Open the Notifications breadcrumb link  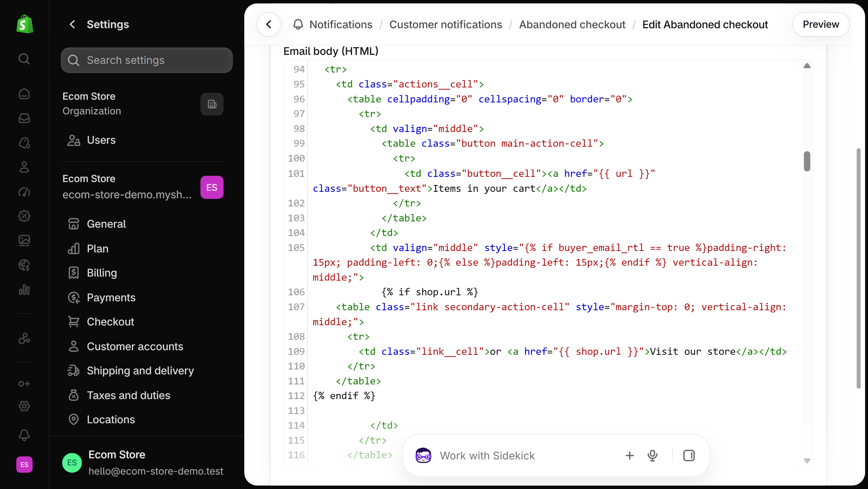tap(341, 24)
